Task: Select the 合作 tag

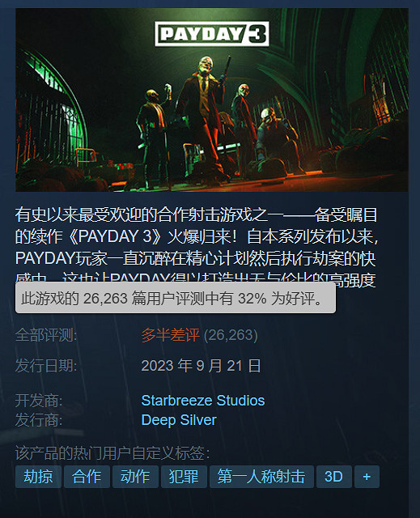Action: 87,477
